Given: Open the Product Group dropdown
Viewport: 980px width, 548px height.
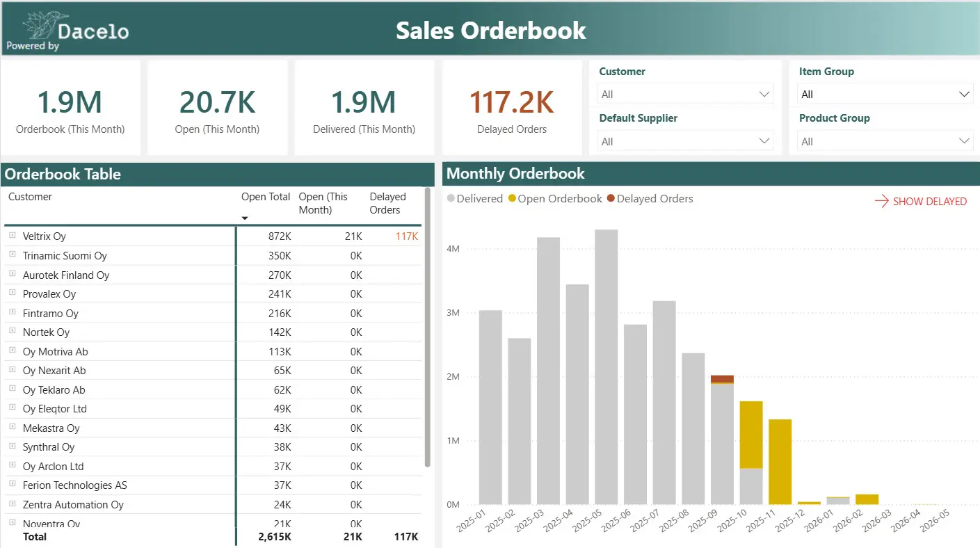Looking at the screenshot, I should (x=885, y=142).
